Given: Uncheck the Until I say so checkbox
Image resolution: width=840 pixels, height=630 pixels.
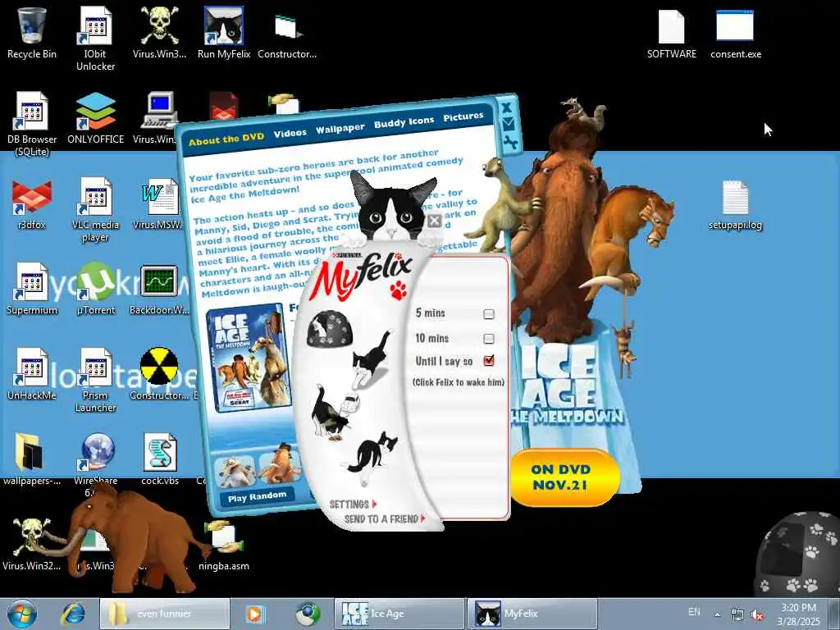Looking at the screenshot, I should (489, 361).
